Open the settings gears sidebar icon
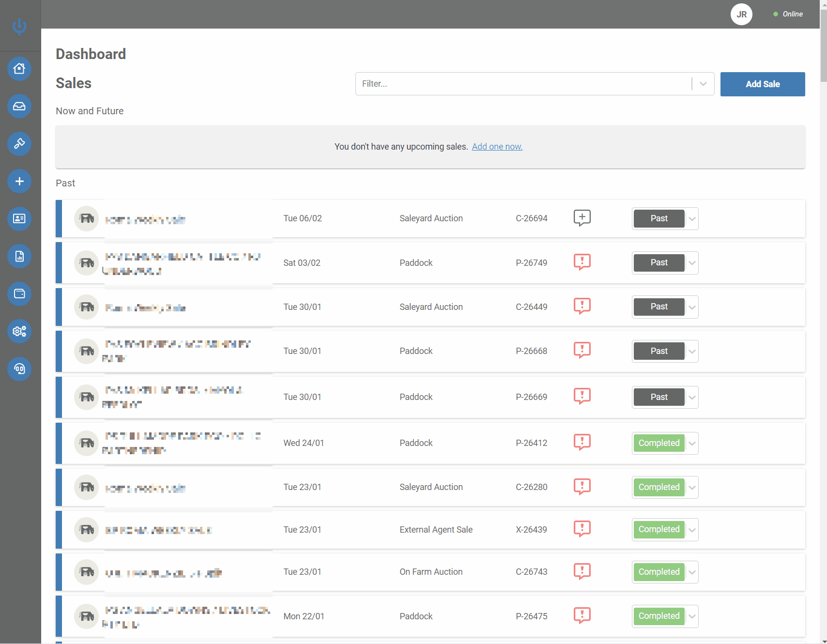Screen dimensions: 827x644 [19, 331]
